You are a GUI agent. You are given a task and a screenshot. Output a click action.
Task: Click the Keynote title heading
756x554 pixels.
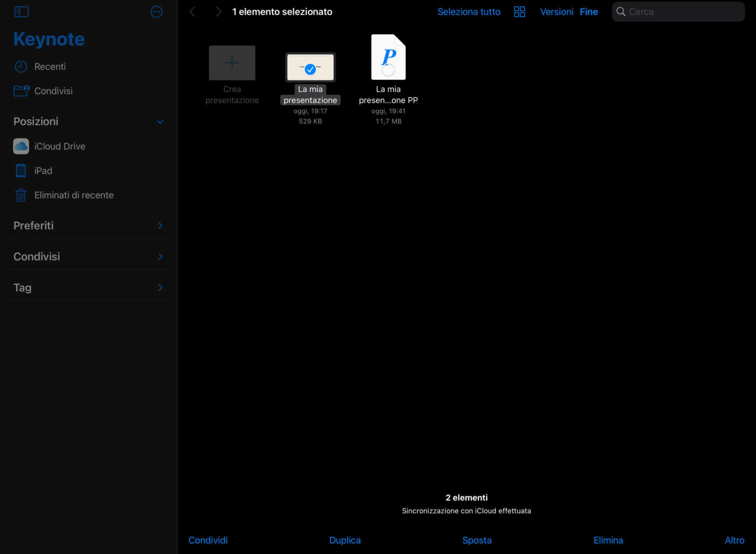click(49, 39)
